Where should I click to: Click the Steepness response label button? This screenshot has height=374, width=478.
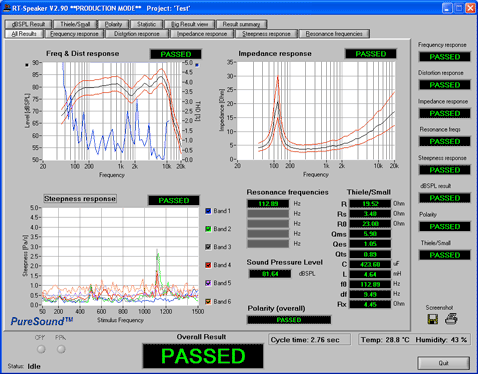coord(80,199)
